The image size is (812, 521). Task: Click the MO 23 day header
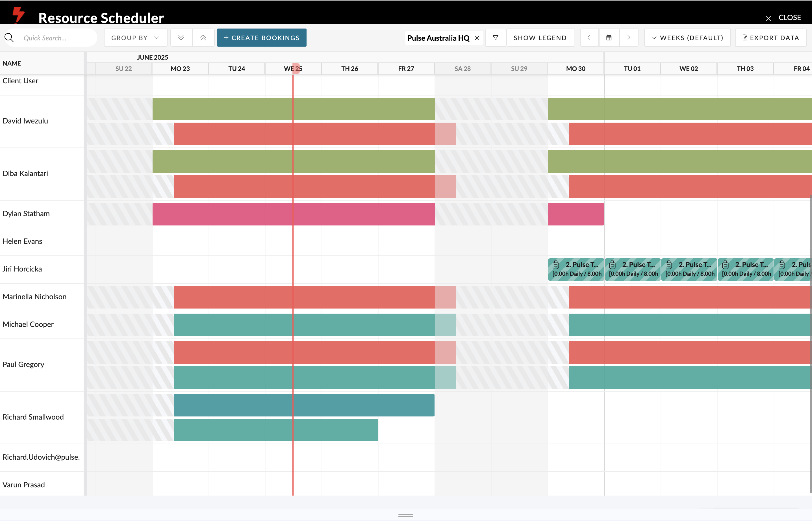click(180, 69)
